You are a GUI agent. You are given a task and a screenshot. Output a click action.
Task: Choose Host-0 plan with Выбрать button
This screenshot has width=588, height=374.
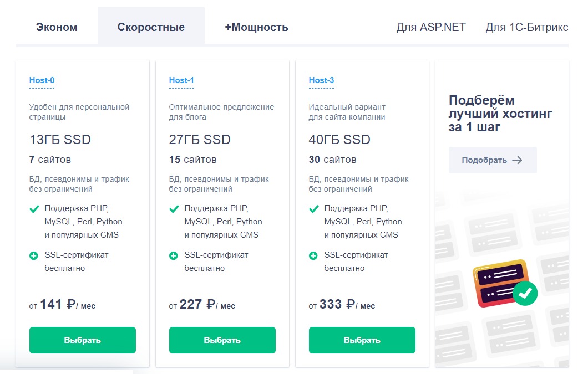[83, 340]
